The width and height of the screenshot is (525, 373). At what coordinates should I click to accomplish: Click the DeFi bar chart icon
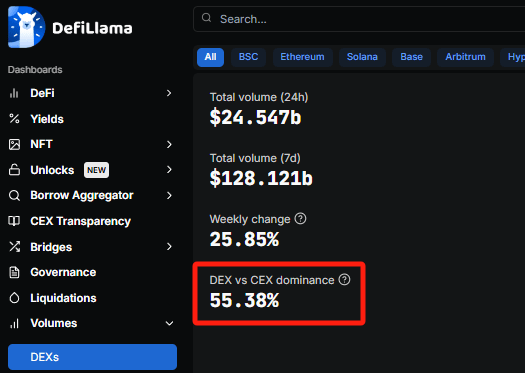[x=14, y=93]
